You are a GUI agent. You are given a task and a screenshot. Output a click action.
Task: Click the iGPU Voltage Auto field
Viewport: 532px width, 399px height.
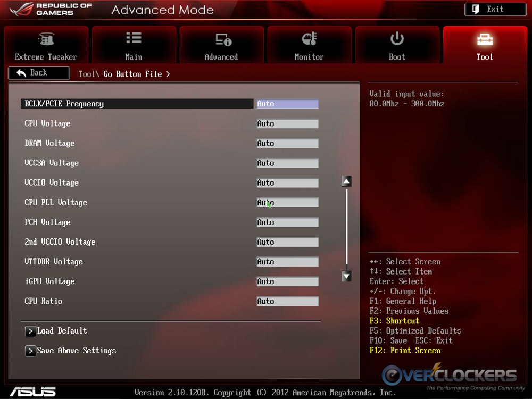point(287,282)
